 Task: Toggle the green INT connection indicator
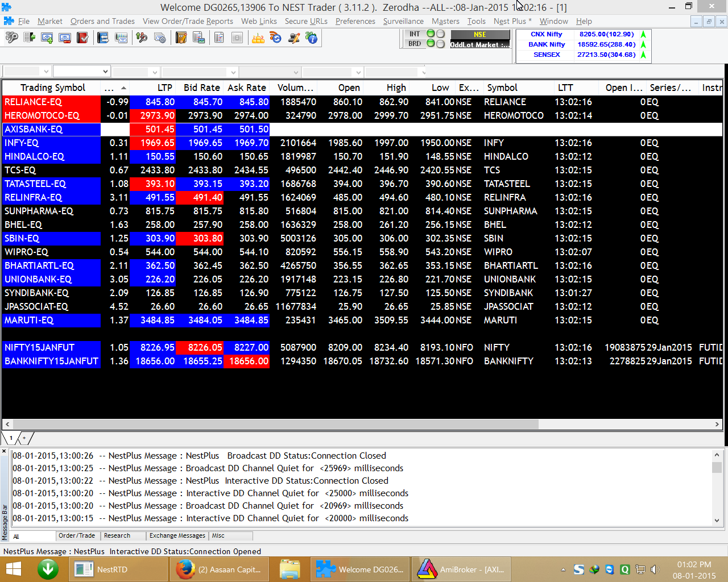point(431,34)
